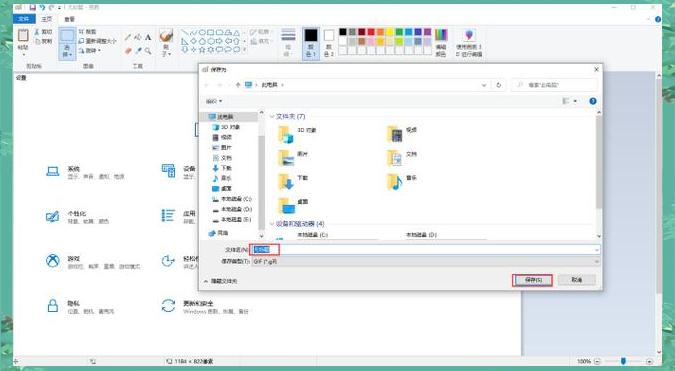Click Hide Folders expander at dialog bottom
This screenshot has height=371, width=675.
[x=220, y=281]
